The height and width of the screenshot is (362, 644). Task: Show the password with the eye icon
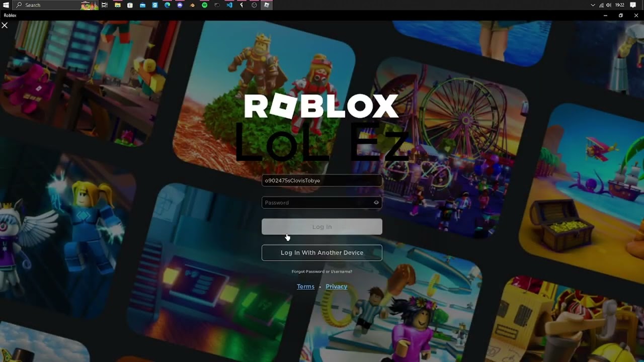[x=376, y=203]
